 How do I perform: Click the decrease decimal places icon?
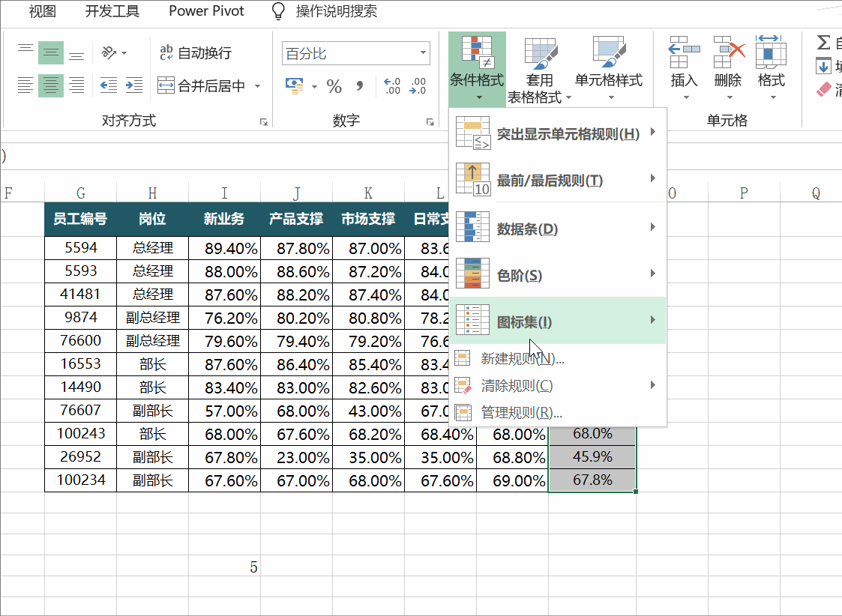click(x=417, y=86)
